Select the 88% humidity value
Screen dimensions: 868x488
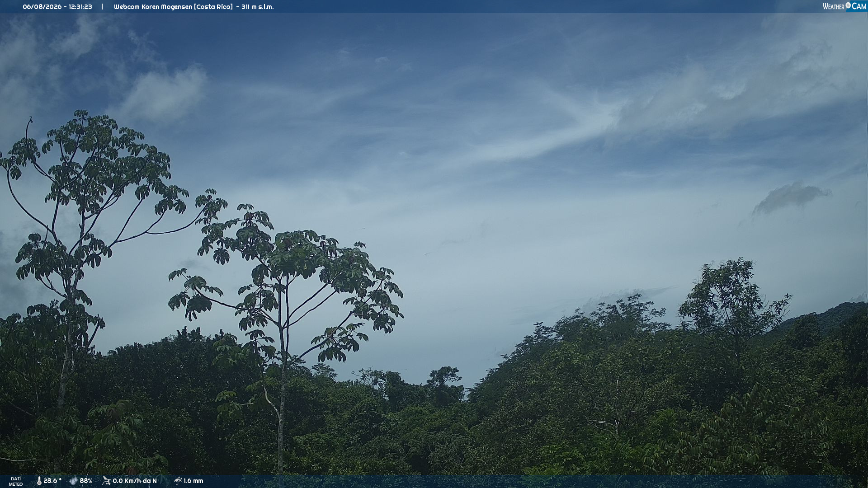pos(86,481)
